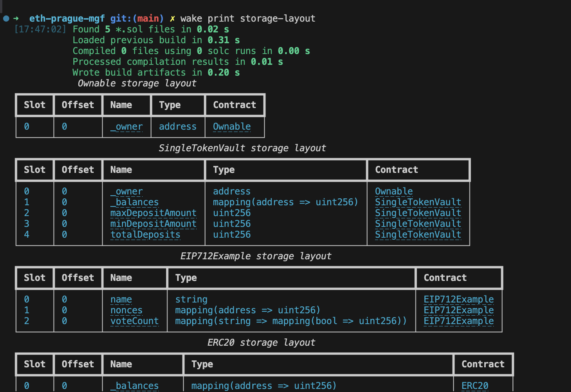
Task: Click the 'wake print storage-layout' command text
Action: pyautogui.click(x=248, y=19)
